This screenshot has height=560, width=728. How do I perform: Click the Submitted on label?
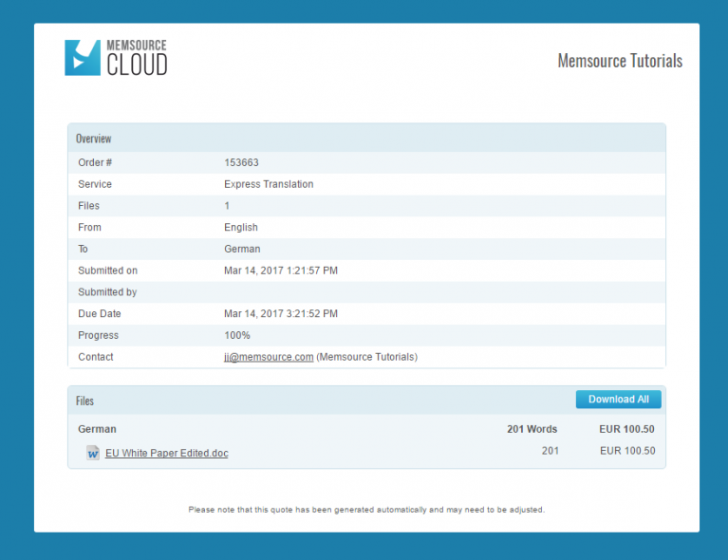[x=107, y=271]
